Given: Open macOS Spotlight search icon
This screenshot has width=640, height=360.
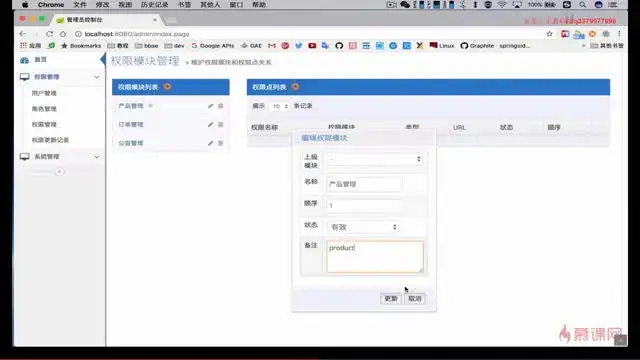Looking at the screenshot, I should pos(582,5).
